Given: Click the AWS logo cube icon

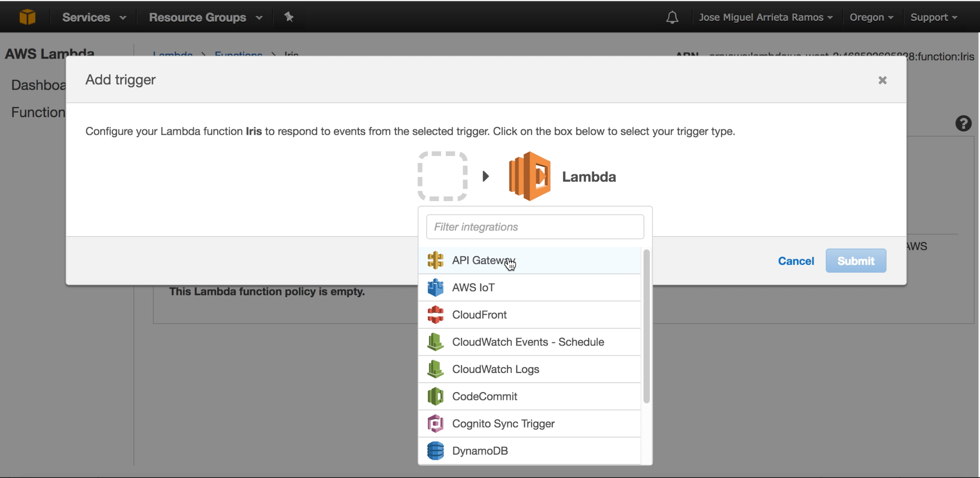Looking at the screenshot, I should [27, 17].
